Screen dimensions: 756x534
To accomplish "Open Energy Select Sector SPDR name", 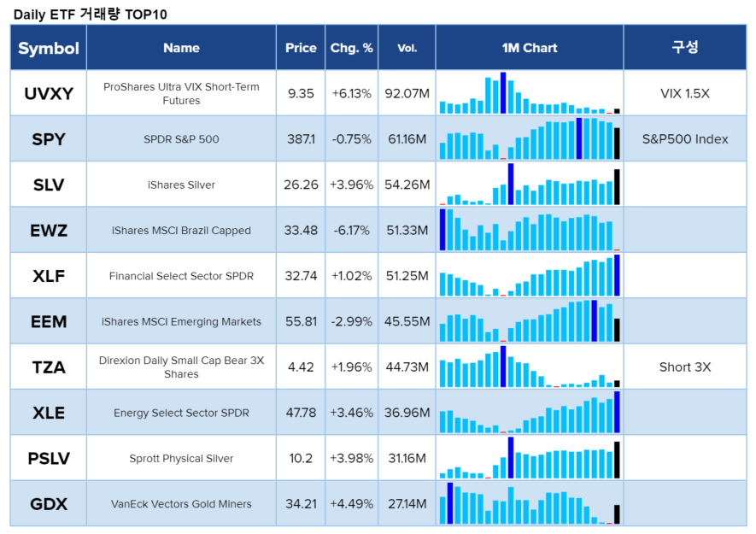I will (x=181, y=413).
